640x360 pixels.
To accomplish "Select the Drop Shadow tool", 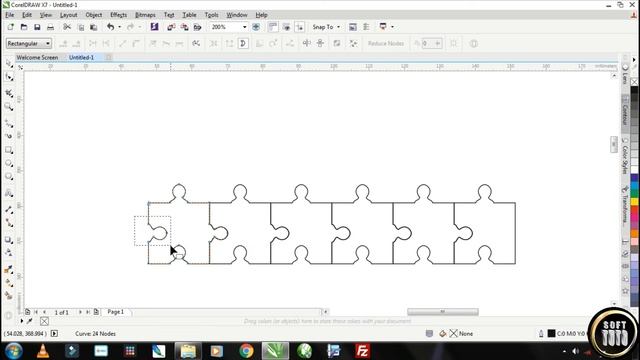I will [9, 240].
